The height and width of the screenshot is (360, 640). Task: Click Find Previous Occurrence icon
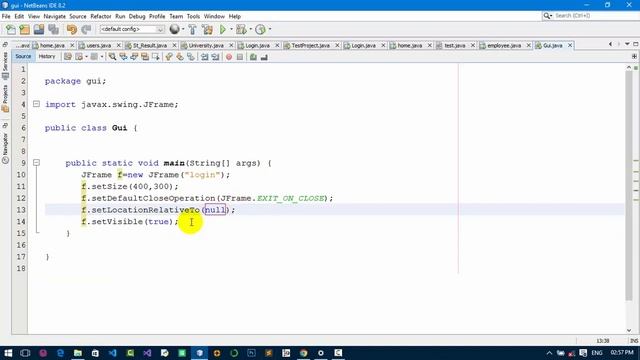123,57
